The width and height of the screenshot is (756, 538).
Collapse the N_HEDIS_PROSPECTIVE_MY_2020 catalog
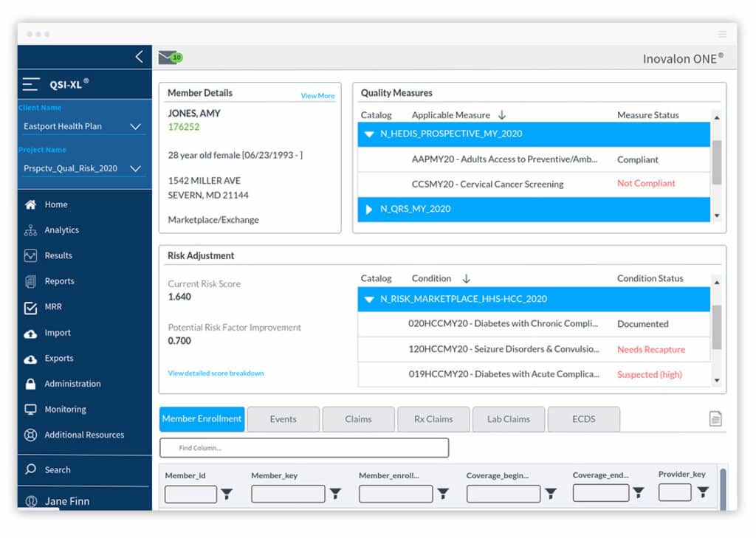tap(369, 134)
